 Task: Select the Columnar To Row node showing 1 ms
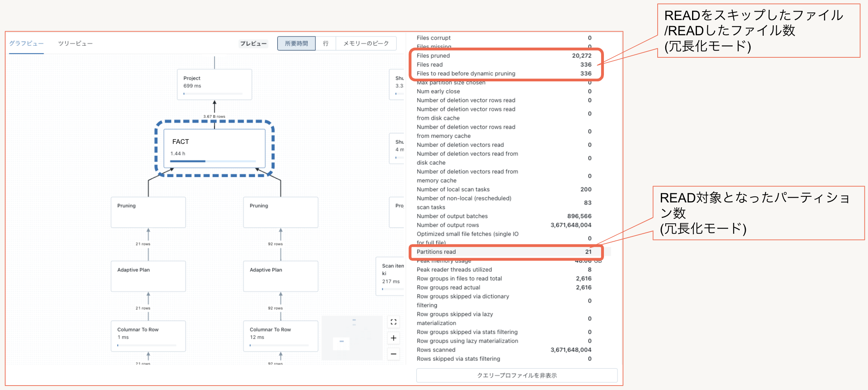click(x=148, y=336)
